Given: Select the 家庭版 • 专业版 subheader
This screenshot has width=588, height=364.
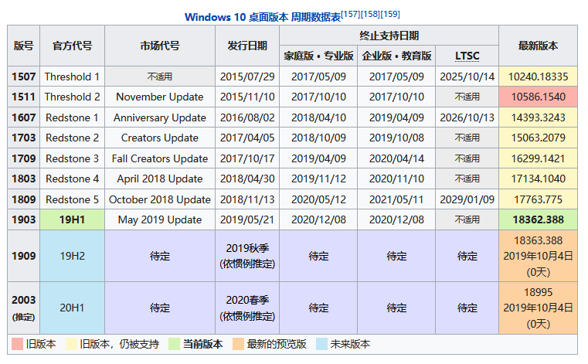Looking at the screenshot, I should [x=318, y=56].
